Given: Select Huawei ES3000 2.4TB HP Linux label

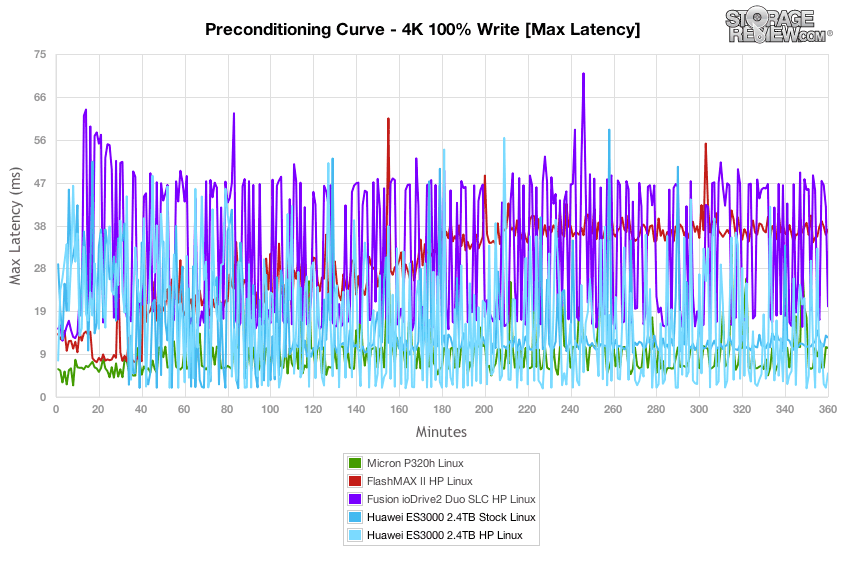Looking at the screenshot, I should point(445,535).
